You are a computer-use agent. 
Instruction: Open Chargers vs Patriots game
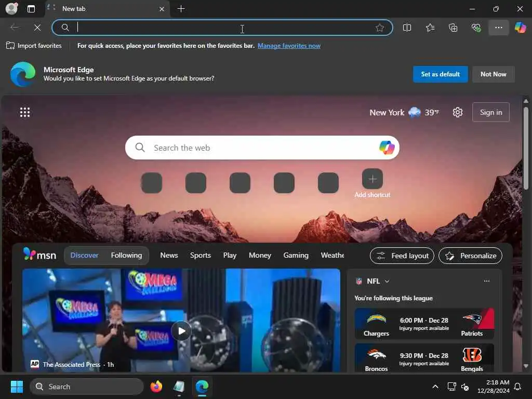pyautogui.click(x=424, y=324)
